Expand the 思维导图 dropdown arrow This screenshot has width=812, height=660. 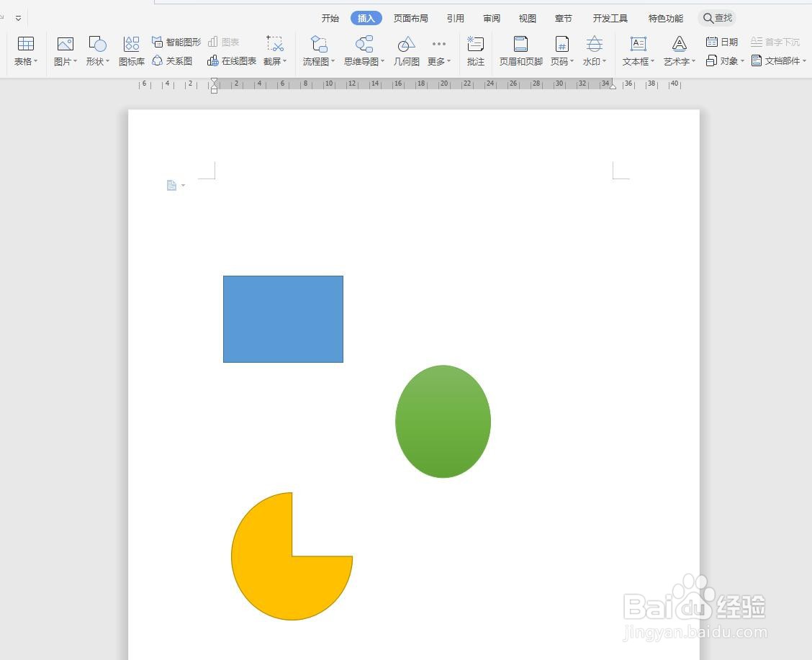pos(382,61)
